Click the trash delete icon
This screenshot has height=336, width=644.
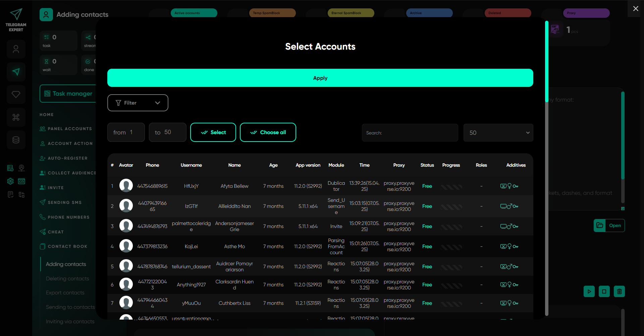pyautogui.click(x=619, y=291)
